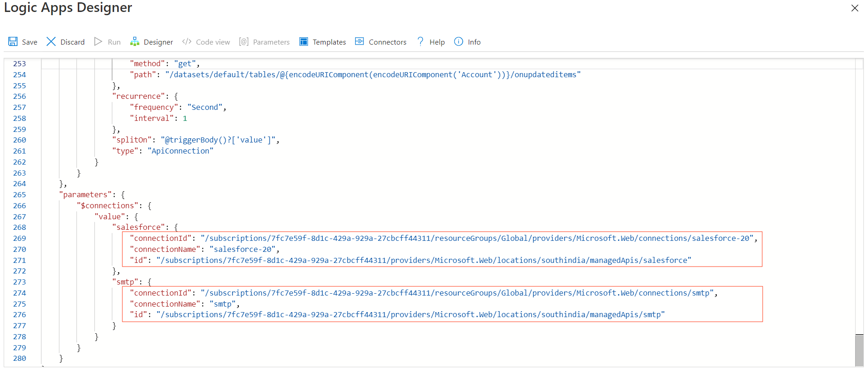Click the Logic Apps Designer title
This screenshot has width=868, height=370.
[68, 8]
